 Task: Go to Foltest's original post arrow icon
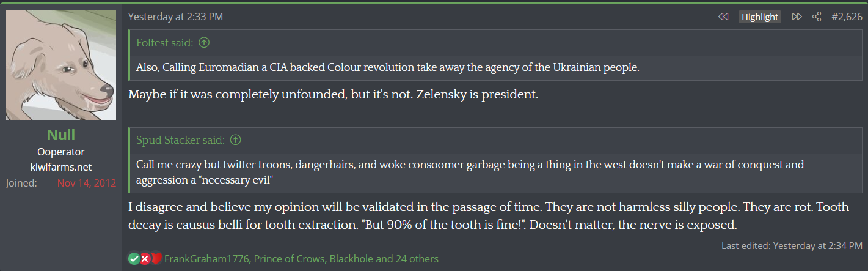204,43
